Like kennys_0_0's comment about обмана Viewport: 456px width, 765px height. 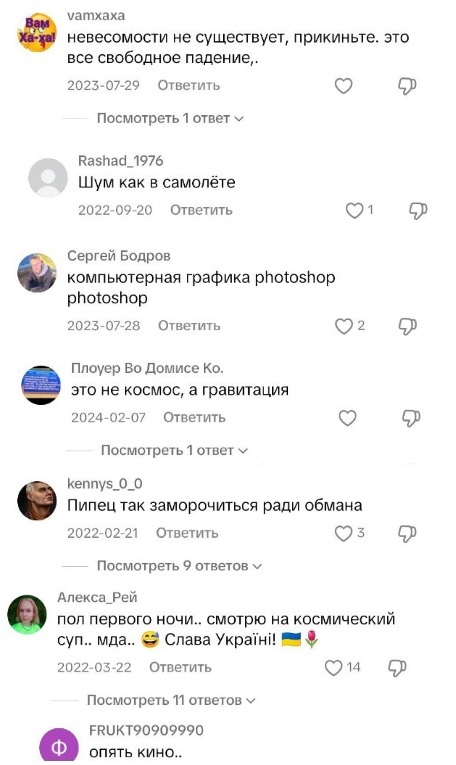pyautogui.click(x=343, y=533)
